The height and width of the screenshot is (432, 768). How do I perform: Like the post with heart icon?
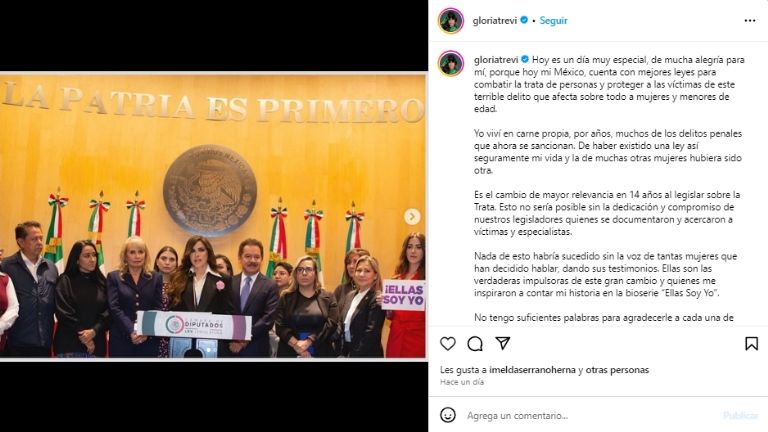coord(448,344)
